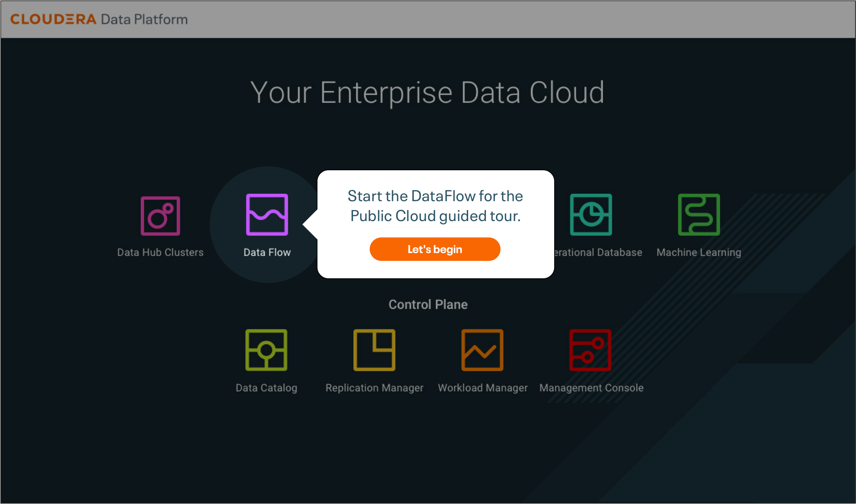This screenshot has width=856, height=504.
Task: Click the Machine Learning label
Action: pos(699,252)
